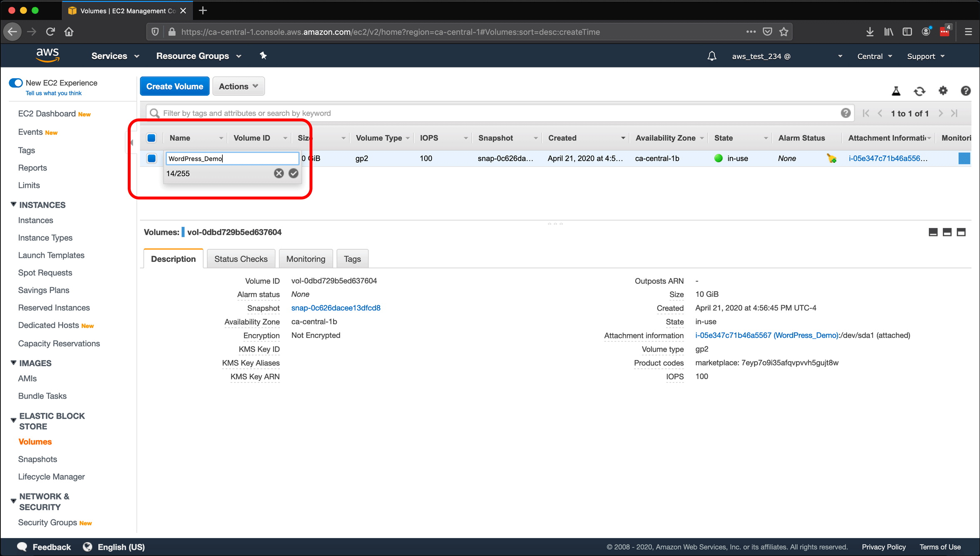The width and height of the screenshot is (980, 556).
Task: Click the confirm edit checkmark icon
Action: click(x=294, y=174)
